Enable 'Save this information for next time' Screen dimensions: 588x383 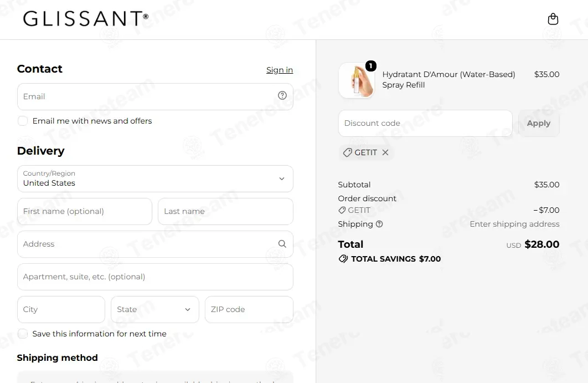(x=23, y=334)
